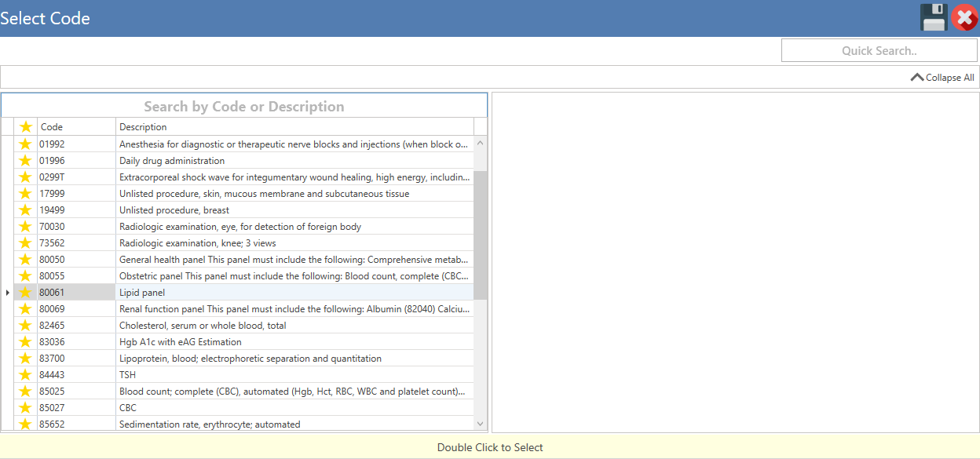Image resolution: width=980 pixels, height=459 pixels.
Task: Toggle favorite star for code 73562
Action: tap(26, 243)
